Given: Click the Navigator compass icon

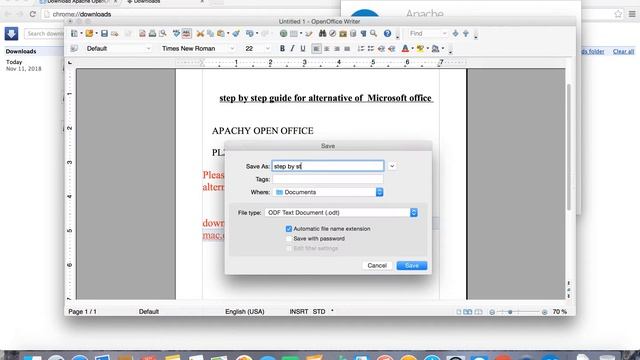Looking at the screenshot, I should (333, 33).
